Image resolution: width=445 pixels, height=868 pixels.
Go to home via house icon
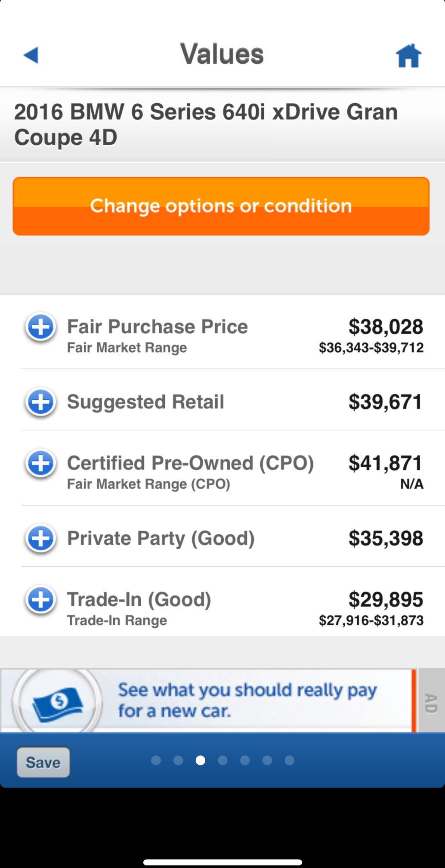coord(408,56)
